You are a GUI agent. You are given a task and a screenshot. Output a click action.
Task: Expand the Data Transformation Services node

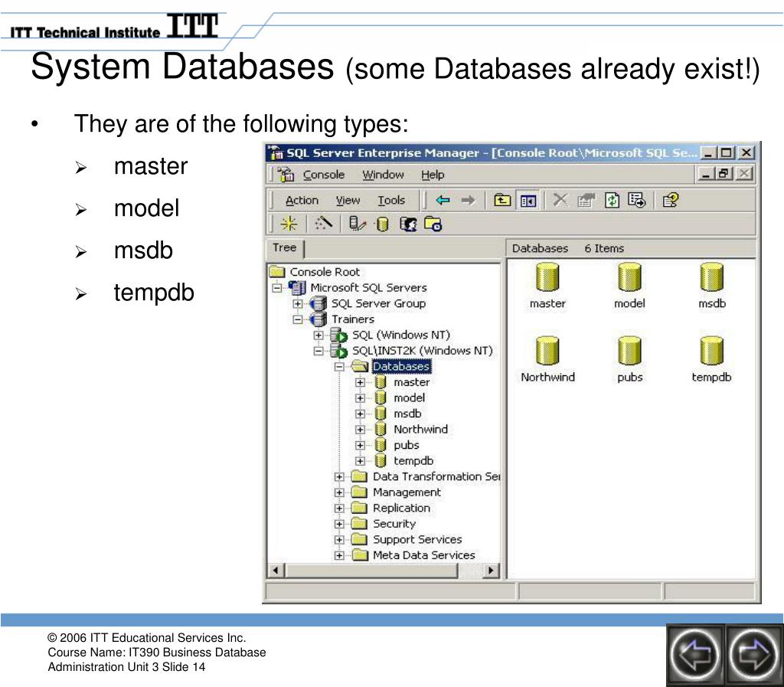339,477
